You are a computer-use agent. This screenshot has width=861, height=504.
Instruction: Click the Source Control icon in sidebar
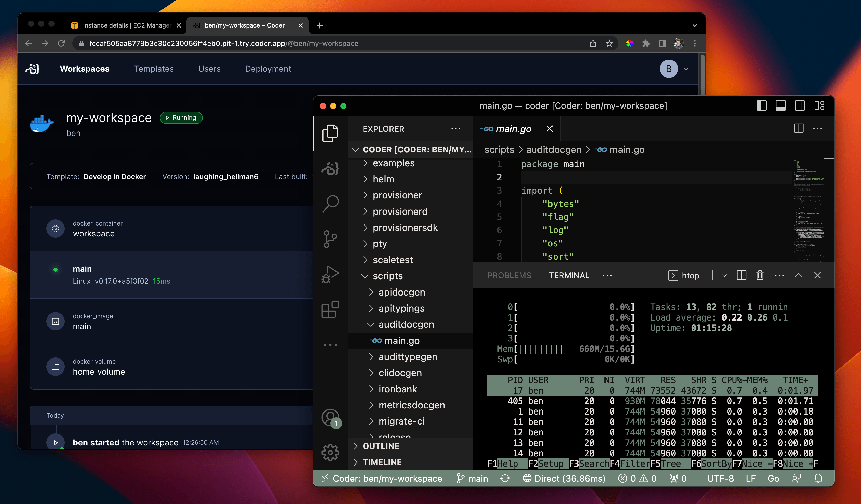[331, 238]
